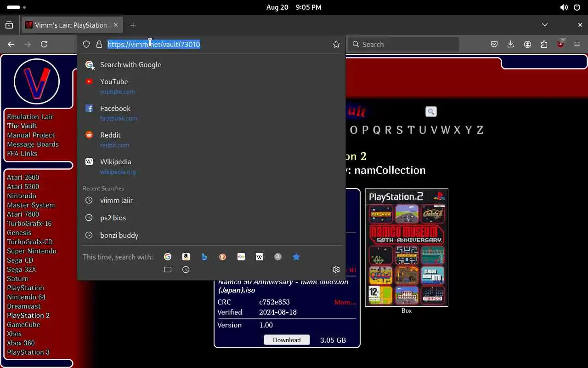Open the Manual Project link
The width and height of the screenshot is (588, 368).
pyautogui.click(x=31, y=135)
